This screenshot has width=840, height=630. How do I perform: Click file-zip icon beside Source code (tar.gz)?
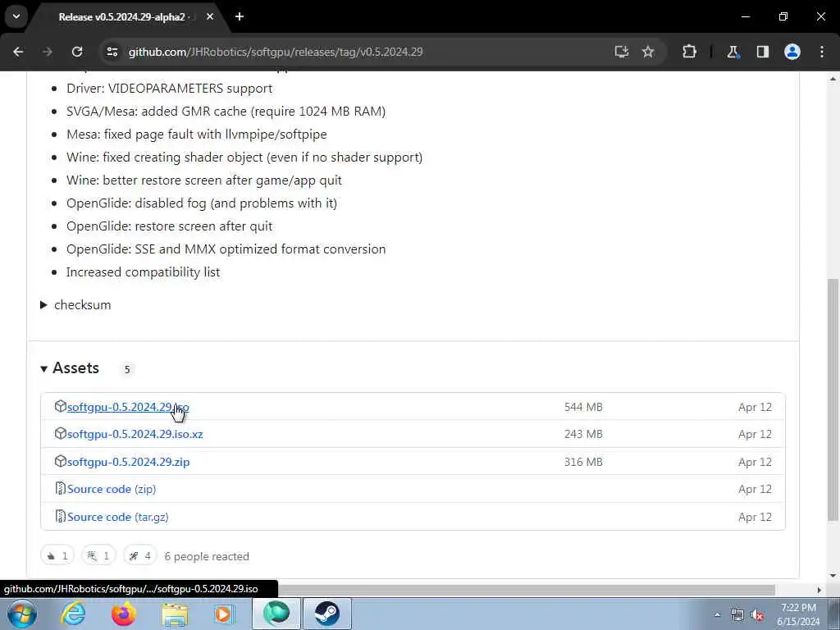click(61, 517)
